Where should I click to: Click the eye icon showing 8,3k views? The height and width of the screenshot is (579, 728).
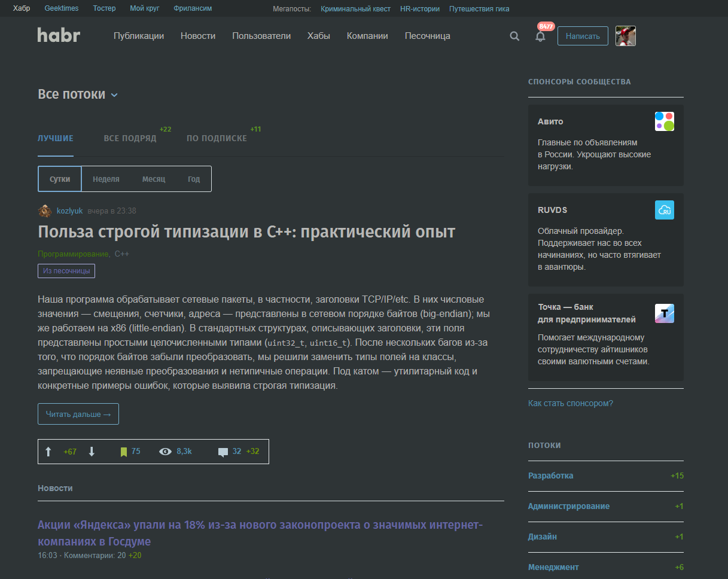click(166, 452)
